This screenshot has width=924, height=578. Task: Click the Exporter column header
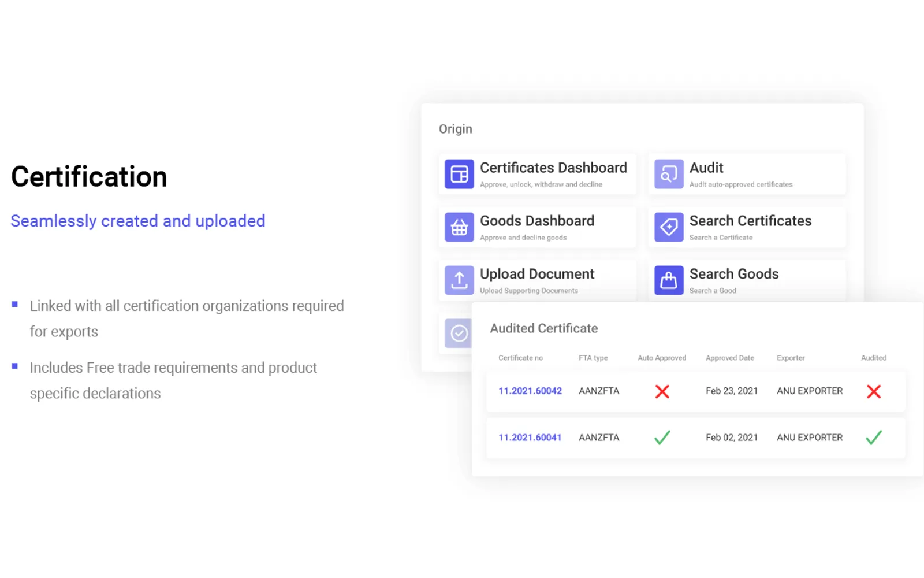(x=791, y=358)
